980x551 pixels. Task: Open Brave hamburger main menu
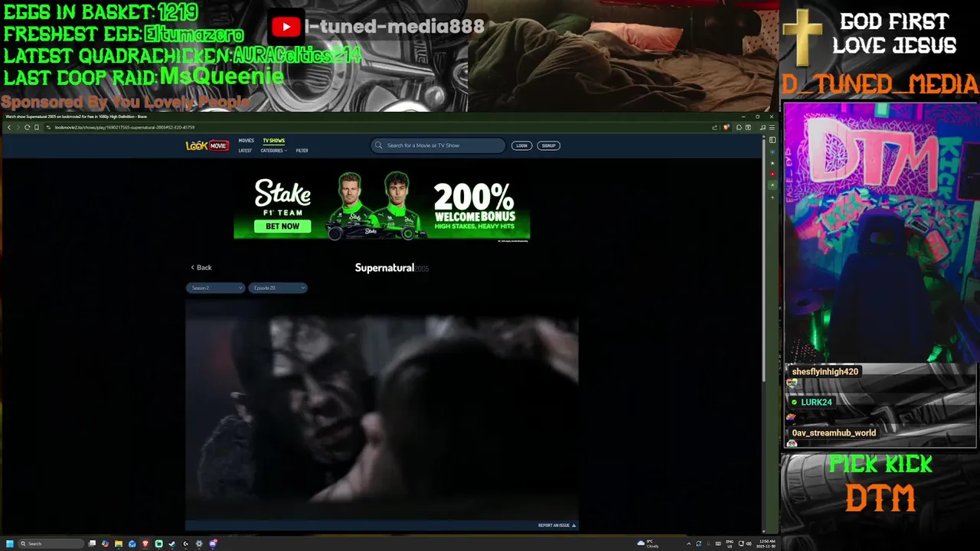pos(772,127)
